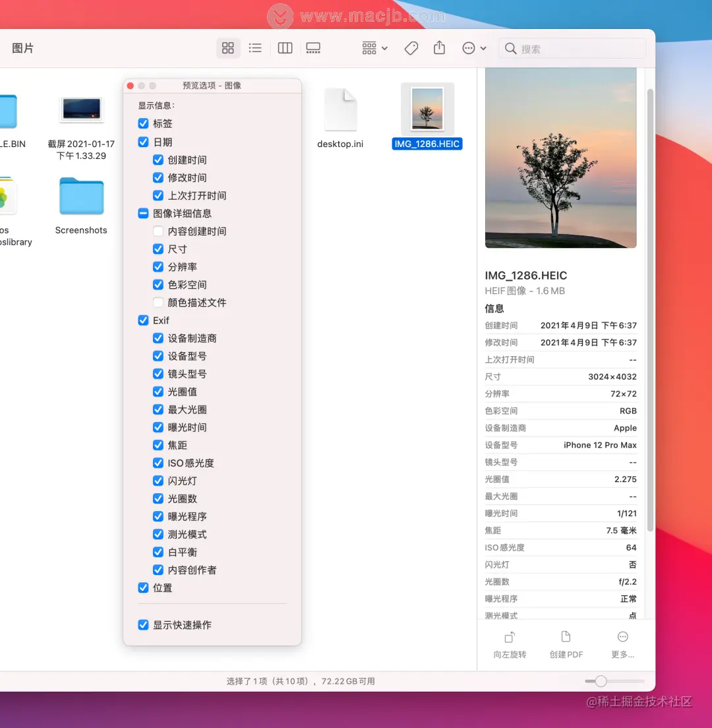The height and width of the screenshot is (728, 712).
Task: Toggle the 尺寸 checkbox
Action: coord(158,249)
